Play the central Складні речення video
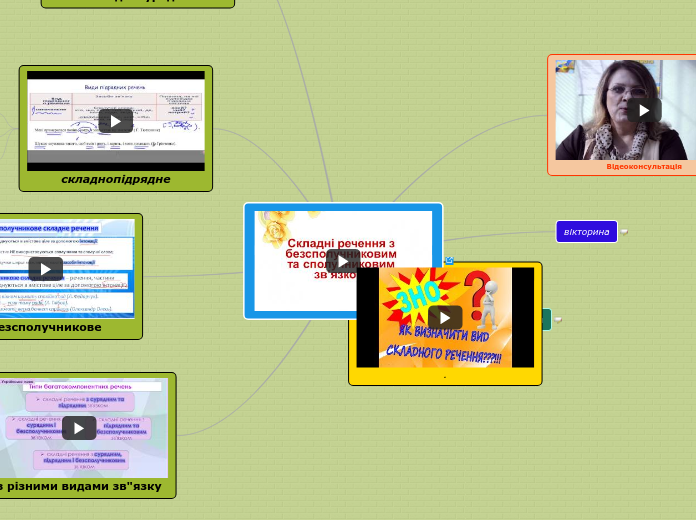The height and width of the screenshot is (520, 696). click(343, 262)
